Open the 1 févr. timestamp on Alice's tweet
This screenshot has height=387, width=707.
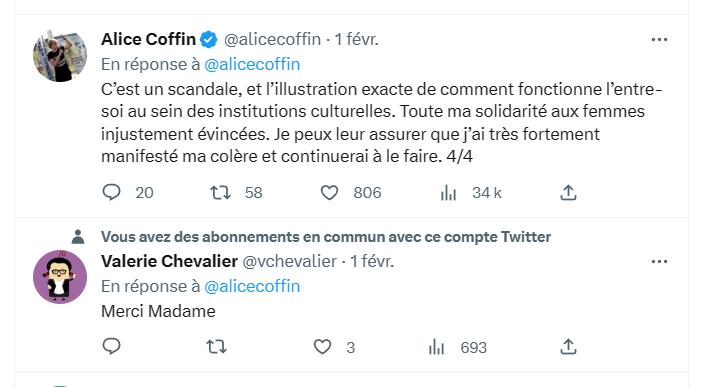click(x=356, y=40)
